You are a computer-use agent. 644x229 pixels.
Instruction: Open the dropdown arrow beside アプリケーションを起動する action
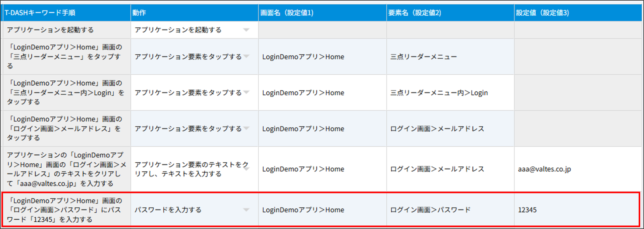(246, 30)
